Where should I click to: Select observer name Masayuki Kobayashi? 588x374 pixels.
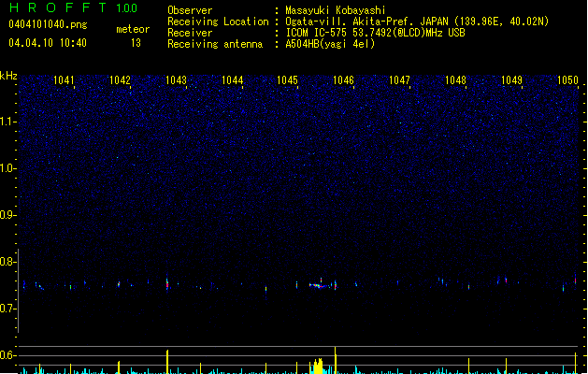(x=336, y=10)
